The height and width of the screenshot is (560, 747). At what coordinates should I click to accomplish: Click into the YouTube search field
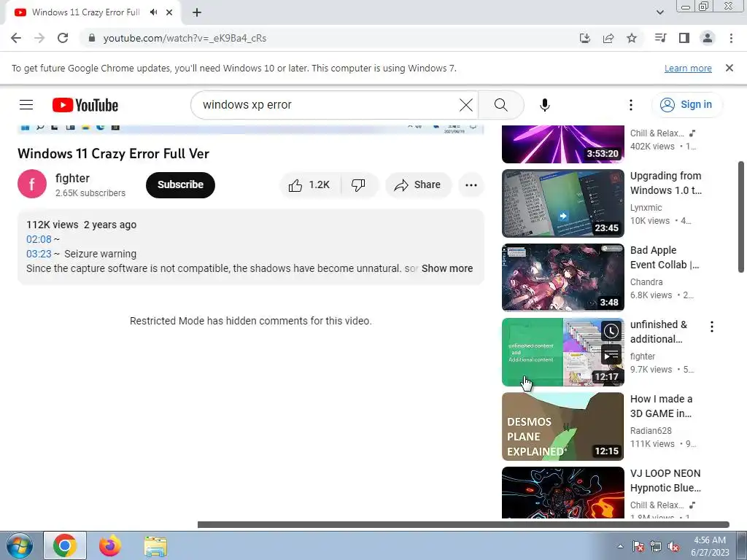329,105
